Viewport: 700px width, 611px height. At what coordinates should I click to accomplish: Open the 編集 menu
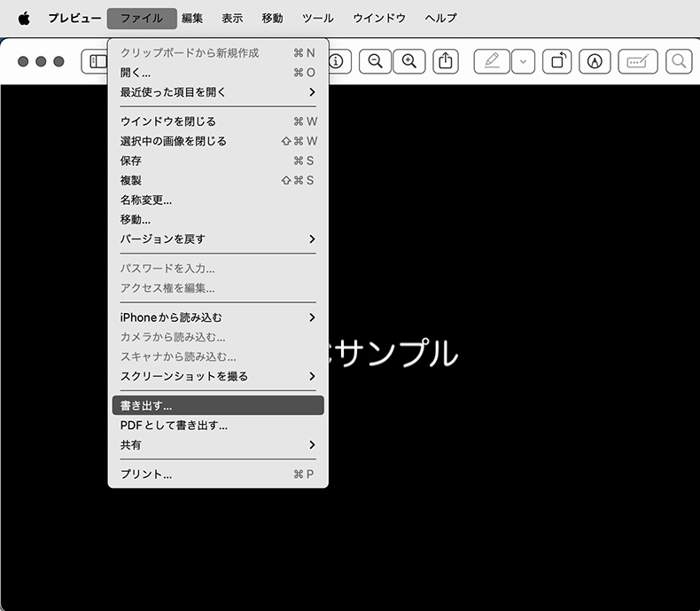click(192, 19)
